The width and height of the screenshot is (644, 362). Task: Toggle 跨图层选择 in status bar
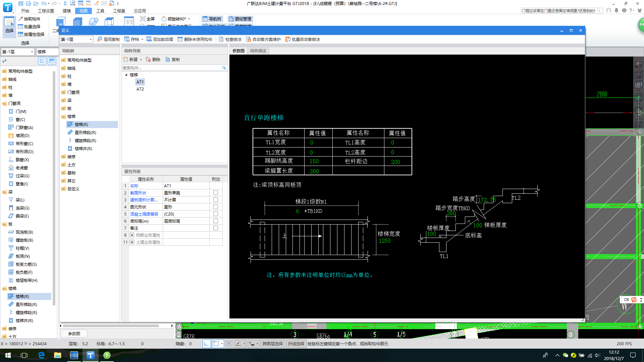tap(272, 344)
